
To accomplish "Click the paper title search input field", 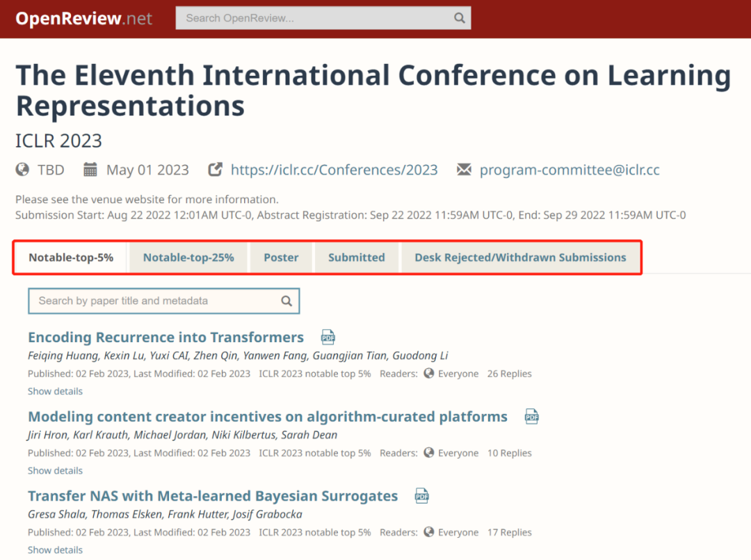I will pyautogui.click(x=153, y=301).
